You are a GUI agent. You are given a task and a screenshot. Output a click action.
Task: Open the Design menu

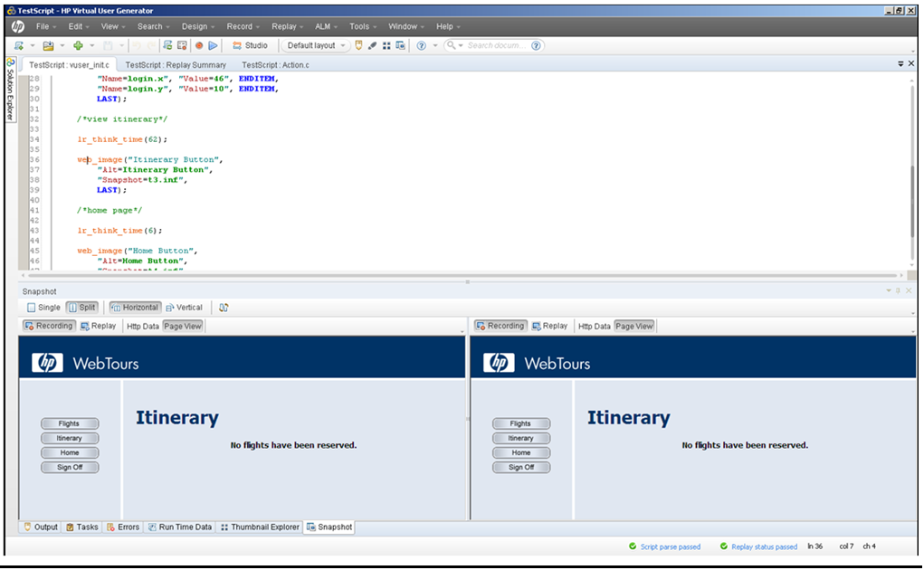[198, 26]
